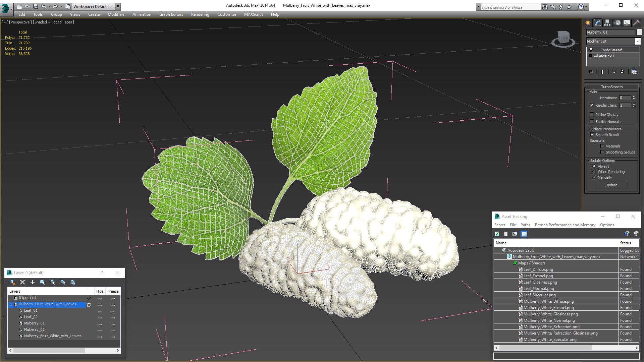Screen dimensions: 644x362
Task: Click the Undo arrow icon
Action: (x=44, y=6)
